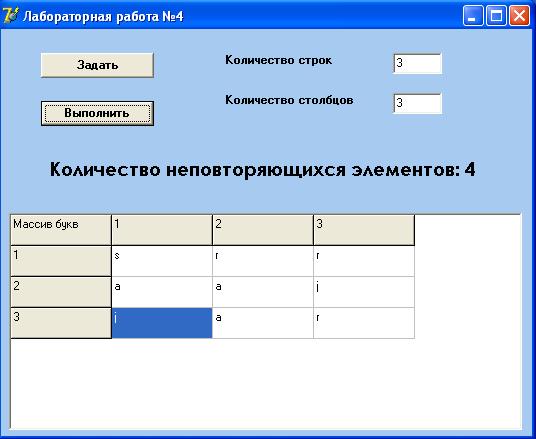Minimize the Лабораторная работа №4 window

473,16
